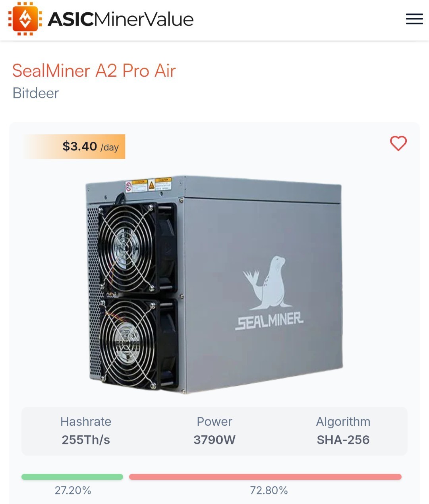This screenshot has width=429, height=504.
Task: Select the Algorithm SHA-256 stat
Action: click(343, 431)
